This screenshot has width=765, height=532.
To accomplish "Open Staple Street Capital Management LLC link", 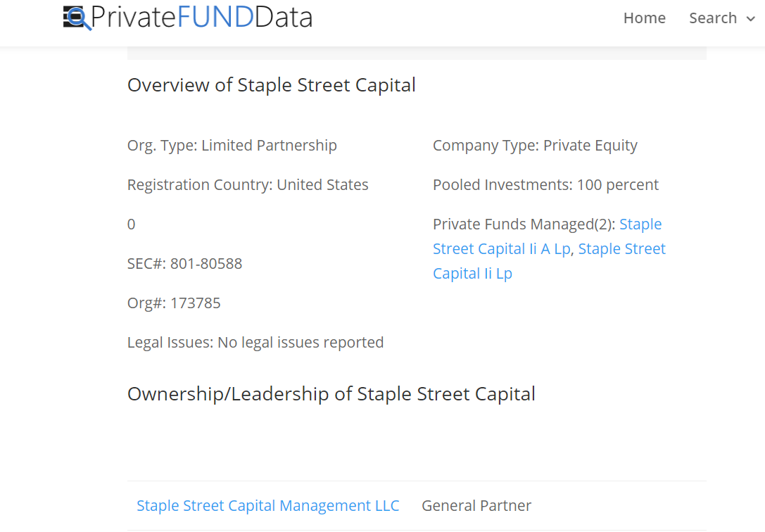I will point(268,506).
